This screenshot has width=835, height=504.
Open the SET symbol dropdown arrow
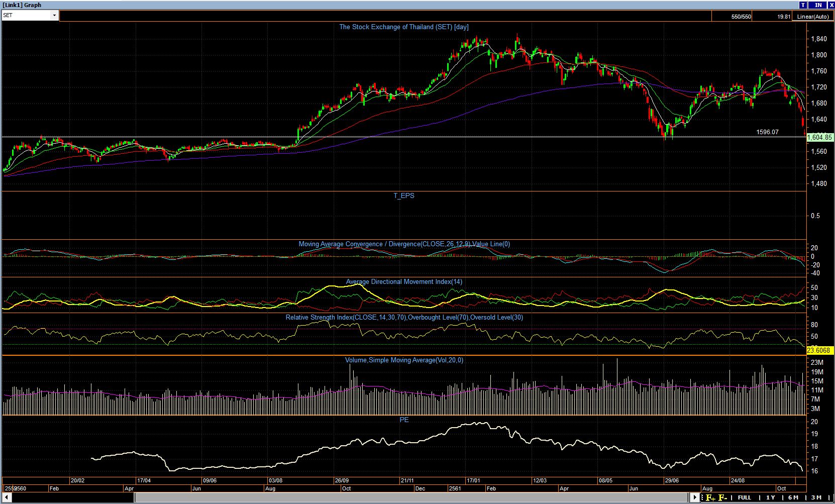pyautogui.click(x=54, y=16)
